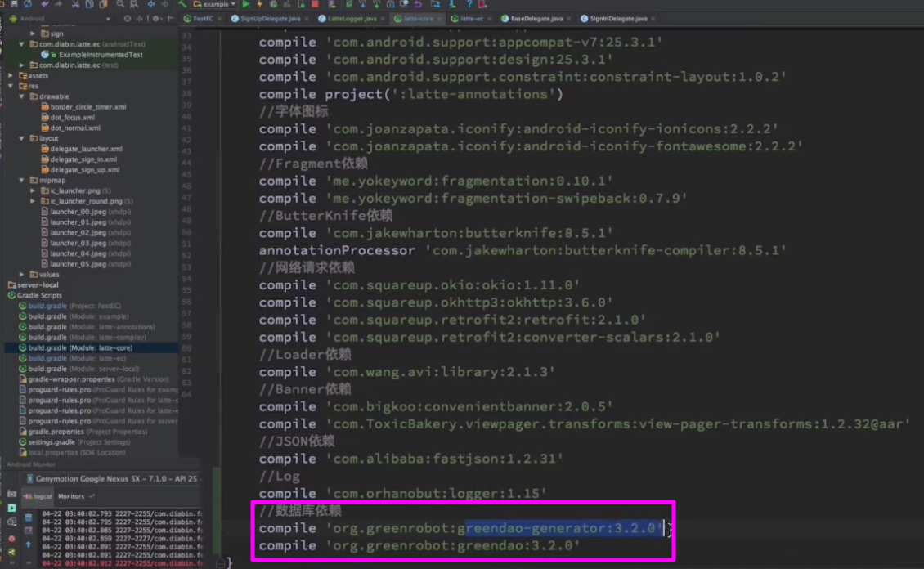Run the app with green play icon
The width and height of the screenshot is (924, 569).
coord(246,3)
